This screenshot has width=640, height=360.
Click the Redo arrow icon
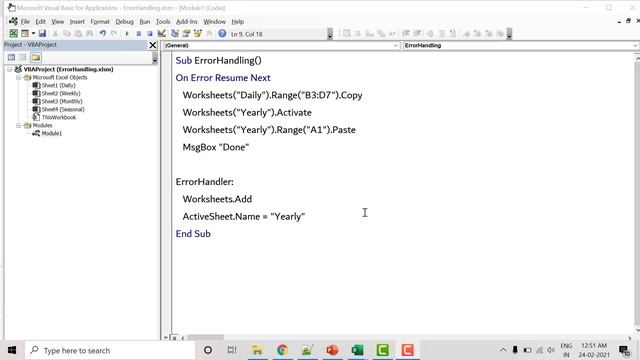click(x=114, y=33)
